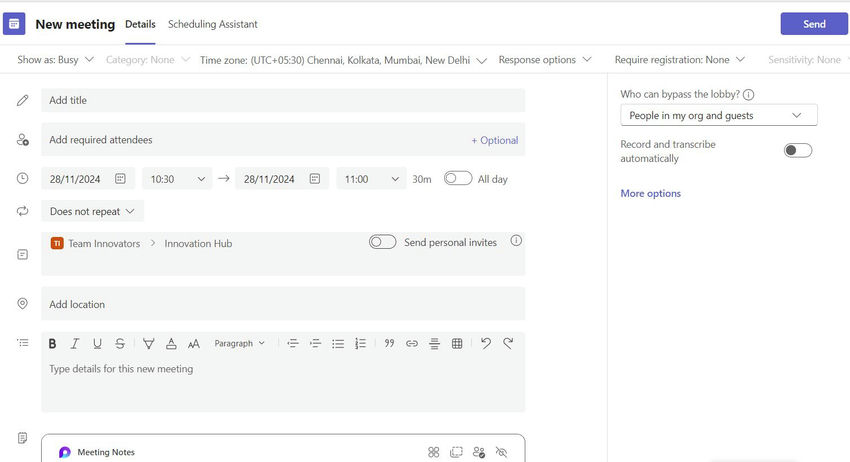The image size is (850, 462).
Task: Undo the last edit
Action: click(486, 343)
